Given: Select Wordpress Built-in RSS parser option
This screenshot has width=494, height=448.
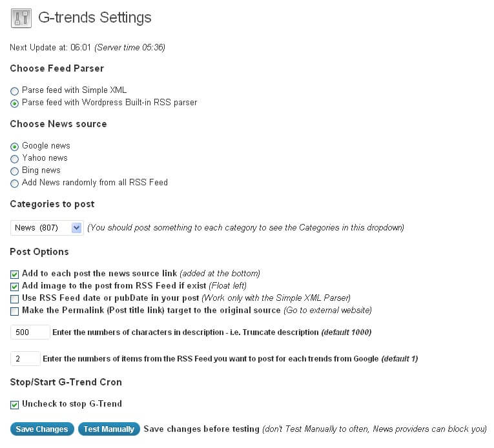Looking at the screenshot, I should point(14,104).
